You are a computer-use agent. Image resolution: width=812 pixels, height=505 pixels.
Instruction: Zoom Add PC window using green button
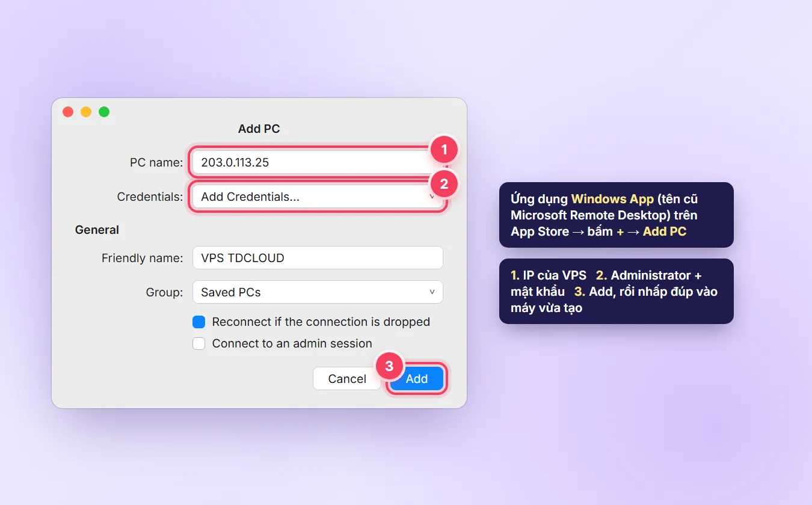point(104,112)
